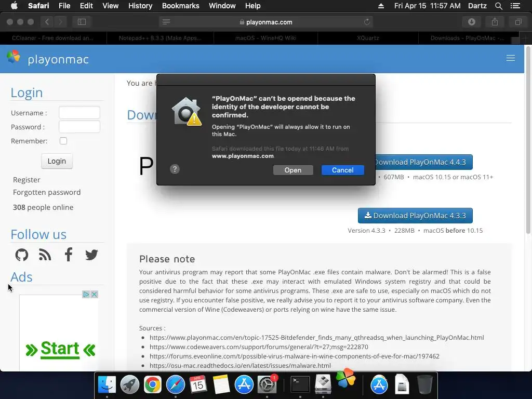Screen dimensions: 532x399
Task: Close the ad with X icon
Action: click(x=95, y=295)
